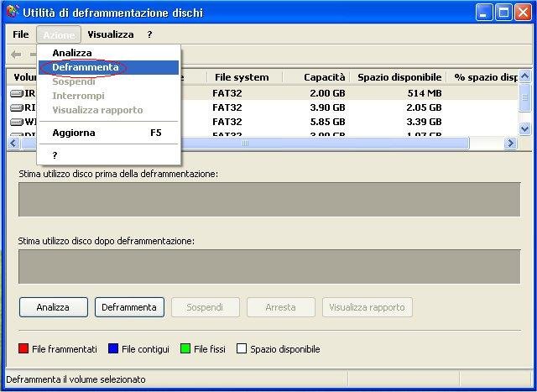Click the green File fissi swatch
This screenshot has width=537, height=392.
[185, 349]
